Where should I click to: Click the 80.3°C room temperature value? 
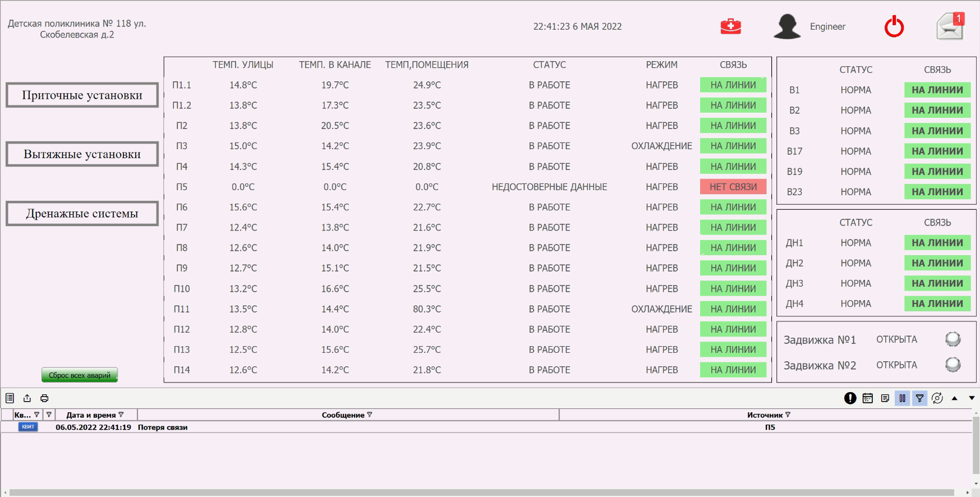[427, 309]
